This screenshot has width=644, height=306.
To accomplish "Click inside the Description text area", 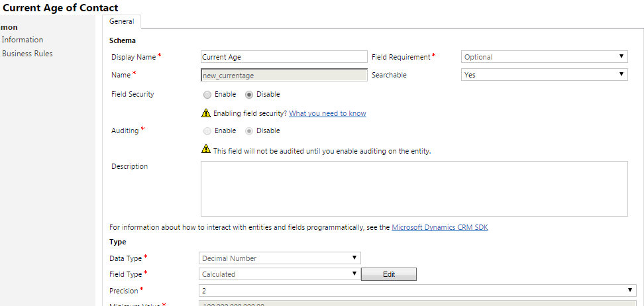I will [414, 189].
